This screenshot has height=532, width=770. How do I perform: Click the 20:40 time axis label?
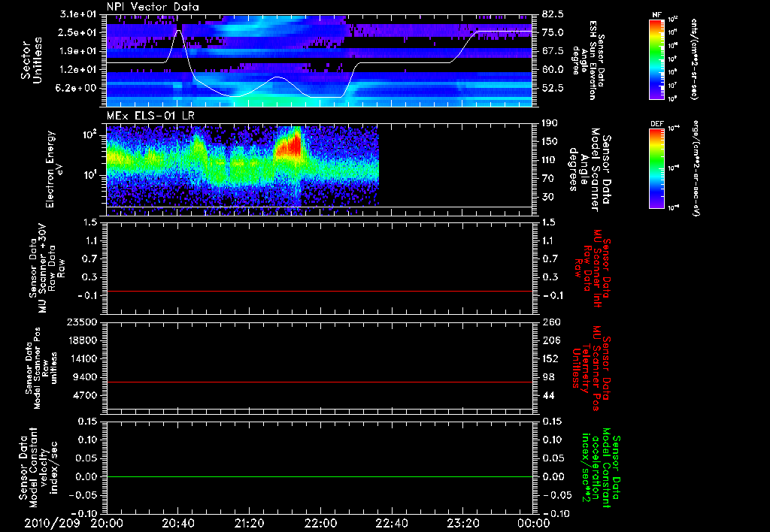click(178, 523)
